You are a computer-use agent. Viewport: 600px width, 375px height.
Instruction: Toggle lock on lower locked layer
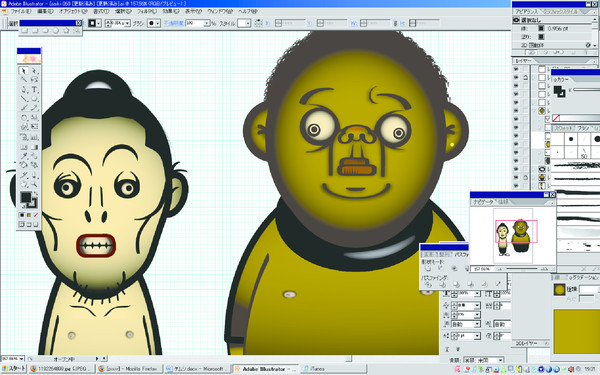tap(525, 178)
